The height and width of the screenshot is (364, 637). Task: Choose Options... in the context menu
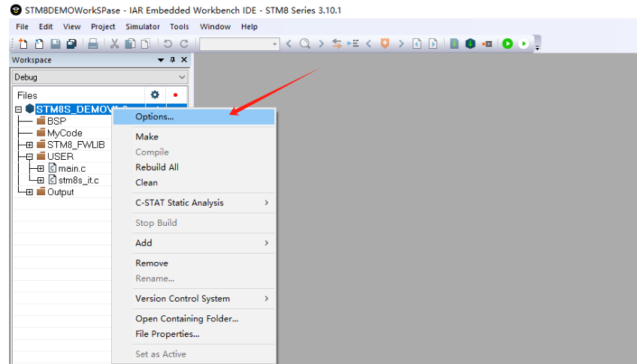[x=195, y=117]
